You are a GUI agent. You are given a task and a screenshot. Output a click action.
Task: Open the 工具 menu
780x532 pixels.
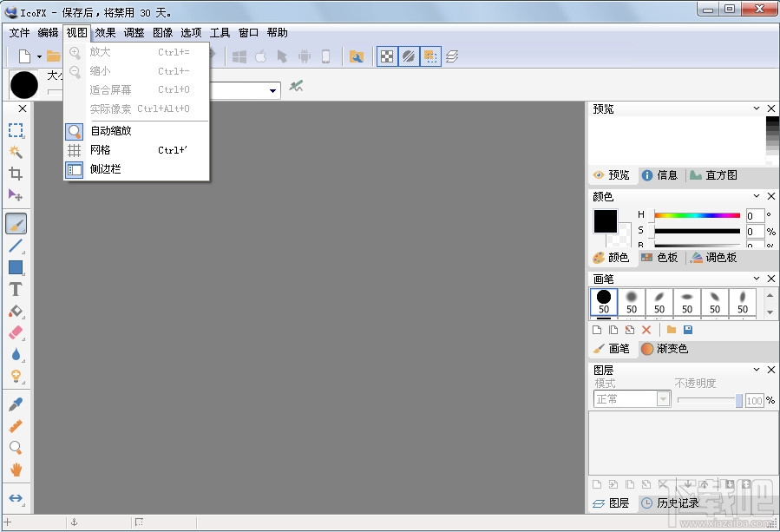click(x=219, y=32)
